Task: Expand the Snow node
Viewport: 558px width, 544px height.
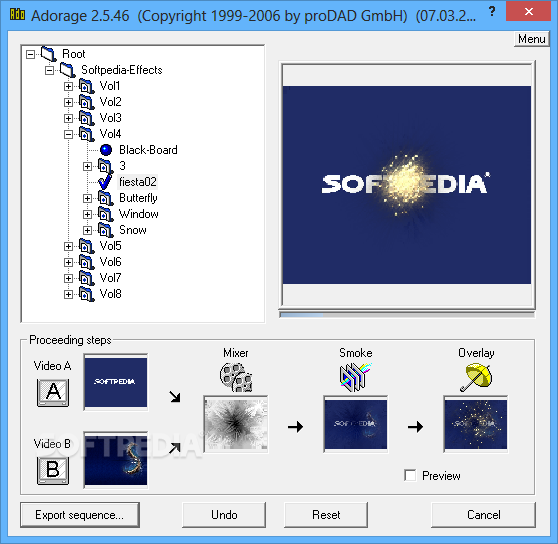Action: coord(88,231)
